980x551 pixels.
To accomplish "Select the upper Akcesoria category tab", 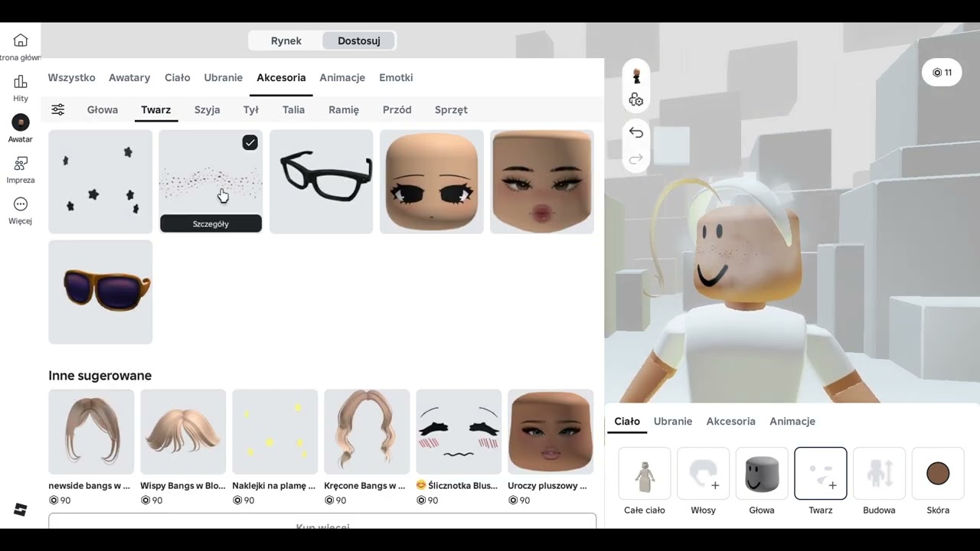I will pos(281,77).
